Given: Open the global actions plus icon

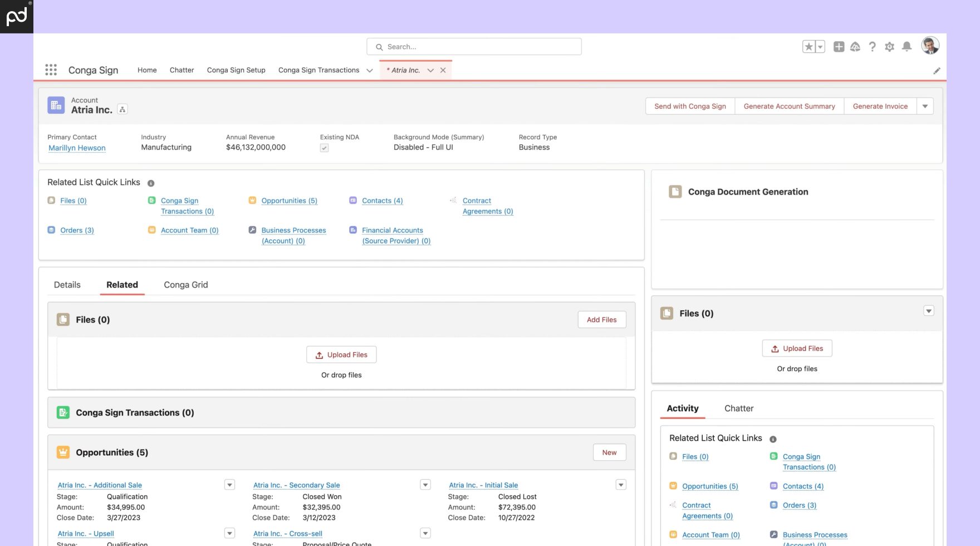Looking at the screenshot, I should pos(839,47).
